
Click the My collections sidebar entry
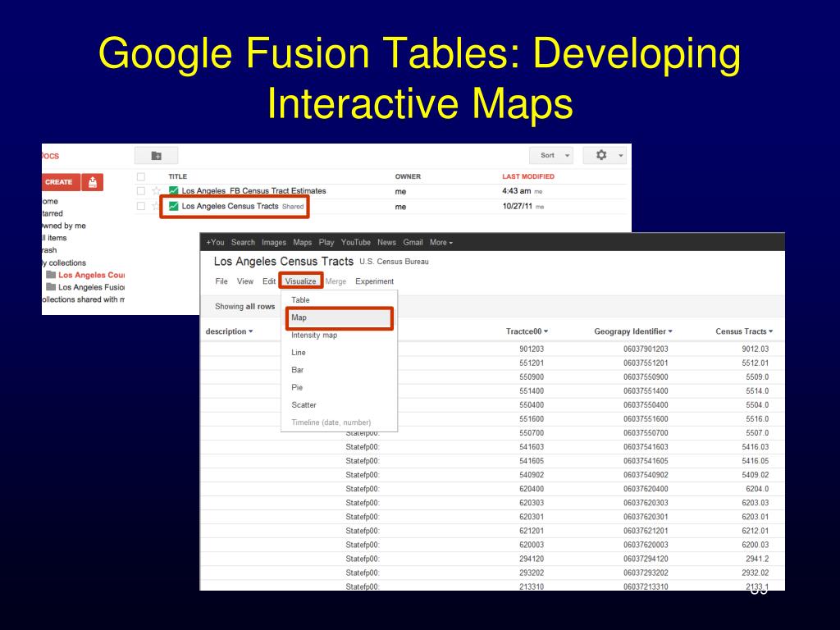pos(64,262)
